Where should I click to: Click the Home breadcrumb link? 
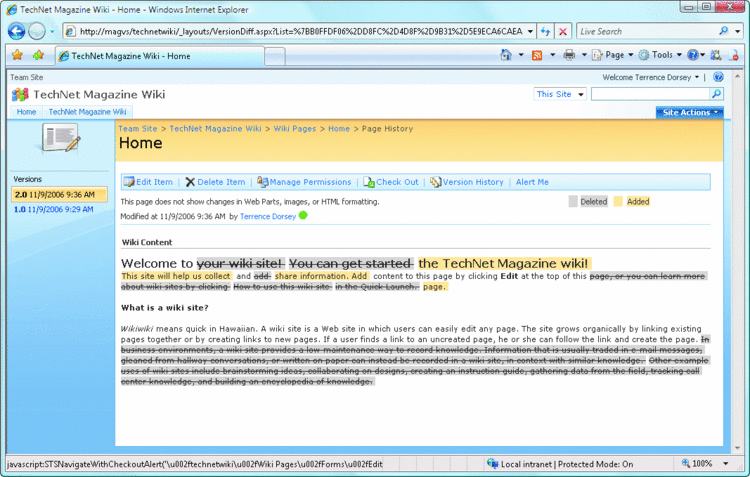click(339, 129)
